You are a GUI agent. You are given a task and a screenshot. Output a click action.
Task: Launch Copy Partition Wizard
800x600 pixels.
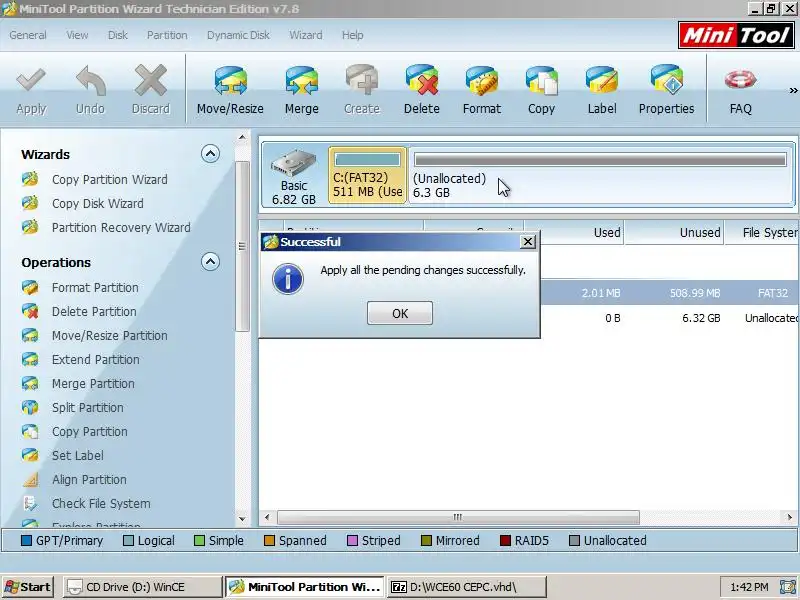point(109,180)
